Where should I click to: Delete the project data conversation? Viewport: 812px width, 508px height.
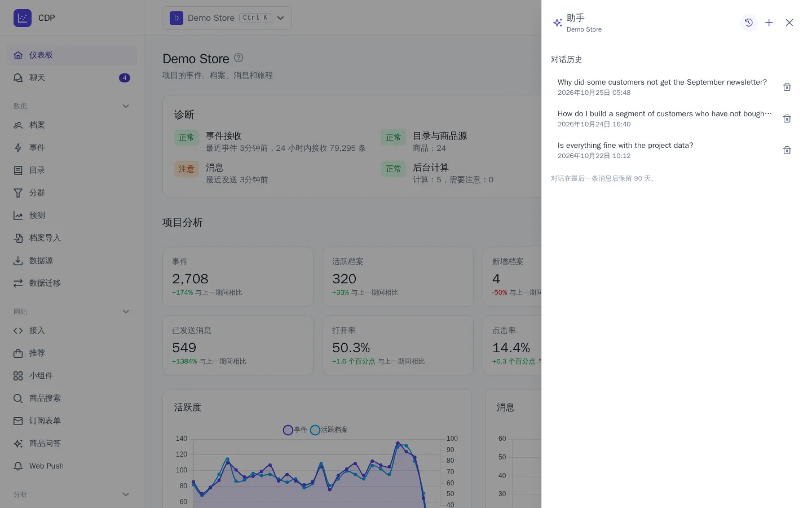787,150
